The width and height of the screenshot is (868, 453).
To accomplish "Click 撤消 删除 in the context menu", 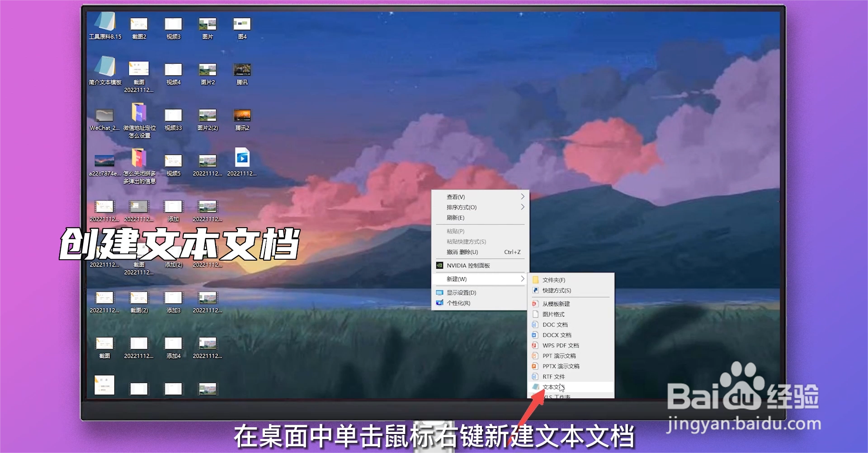I will point(461,252).
